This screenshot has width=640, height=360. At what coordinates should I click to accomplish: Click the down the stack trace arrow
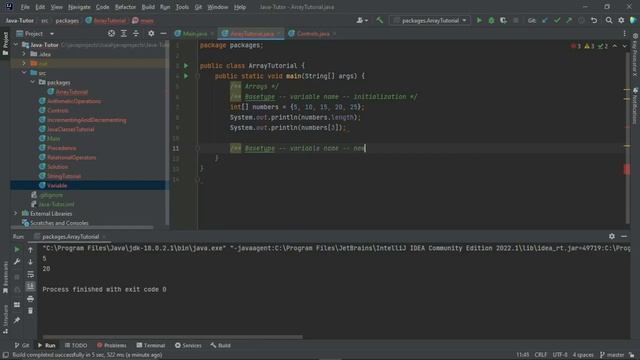pyautogui.click(x=30, y=262)
